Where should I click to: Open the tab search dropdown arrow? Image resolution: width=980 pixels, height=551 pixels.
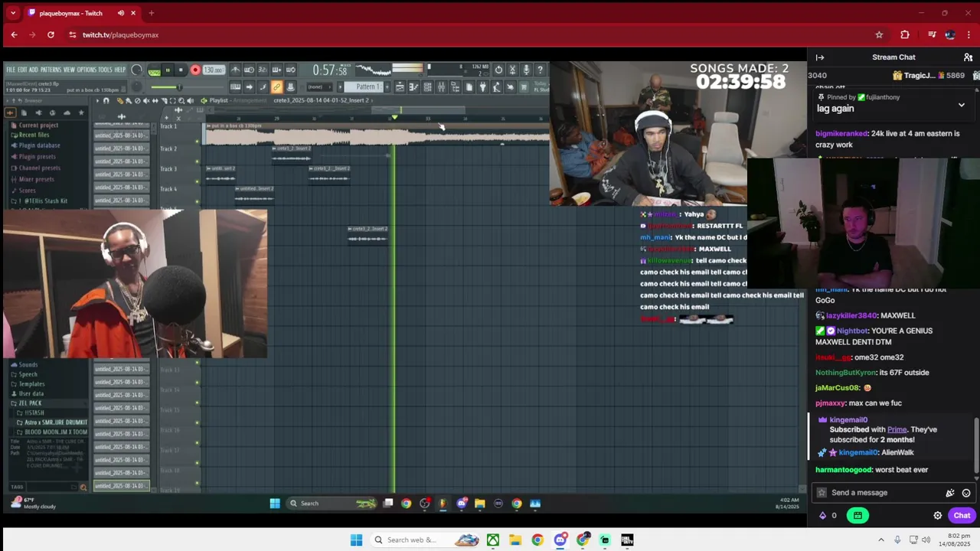[x=12, y=13]
